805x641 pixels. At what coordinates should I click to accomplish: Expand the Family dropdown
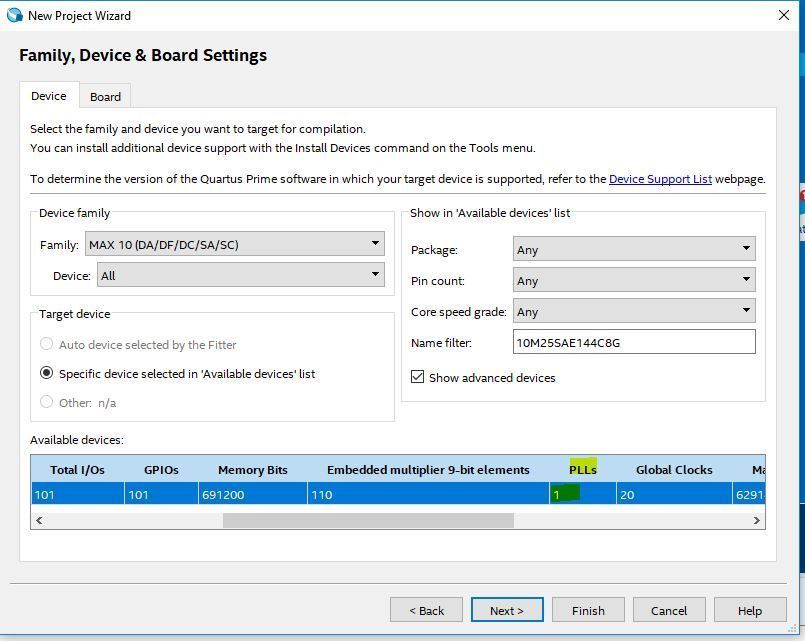click(x=235, y=244)
